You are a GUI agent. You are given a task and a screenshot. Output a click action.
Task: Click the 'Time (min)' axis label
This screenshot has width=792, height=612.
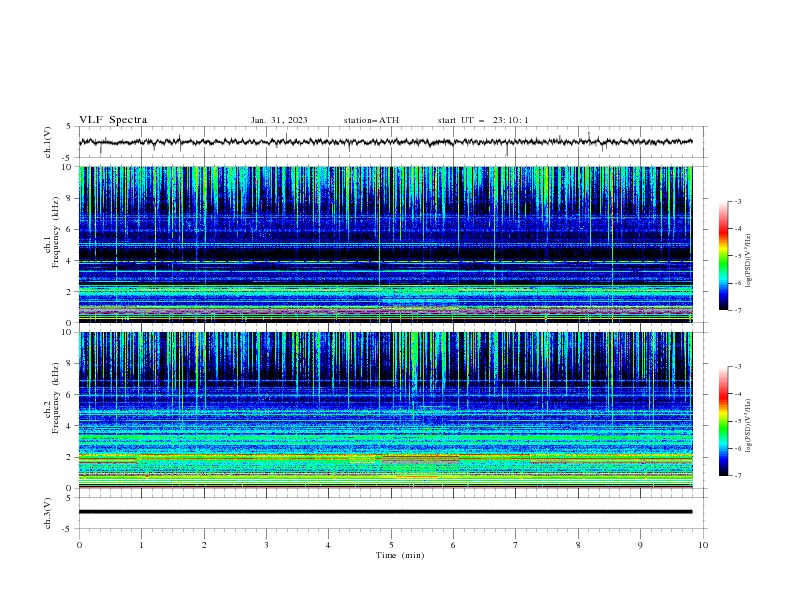[400, 555]
